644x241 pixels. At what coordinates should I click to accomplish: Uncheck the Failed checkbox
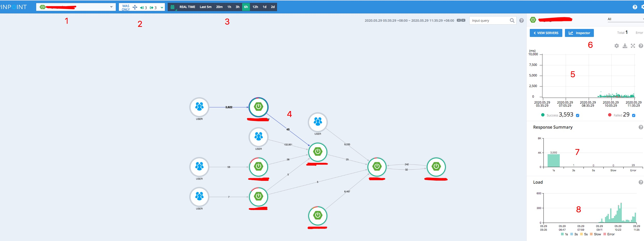click(x=633, y=115)
